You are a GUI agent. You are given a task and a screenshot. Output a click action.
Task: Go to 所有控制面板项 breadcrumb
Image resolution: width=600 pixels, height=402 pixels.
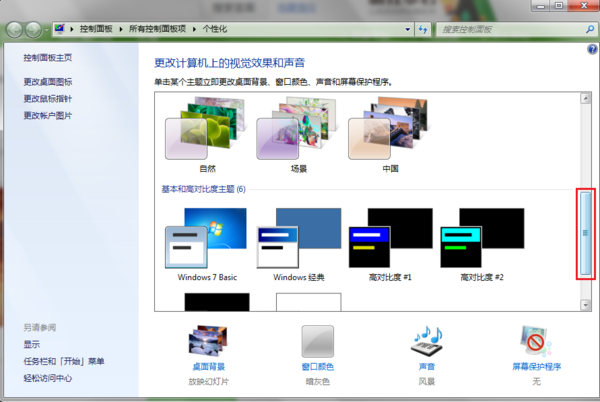tap(157, 29)
